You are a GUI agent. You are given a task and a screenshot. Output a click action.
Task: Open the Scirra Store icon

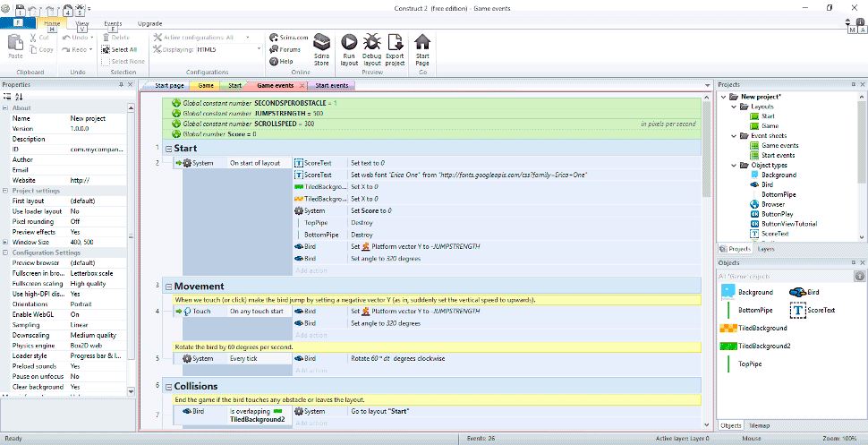[x=322, y=47]
